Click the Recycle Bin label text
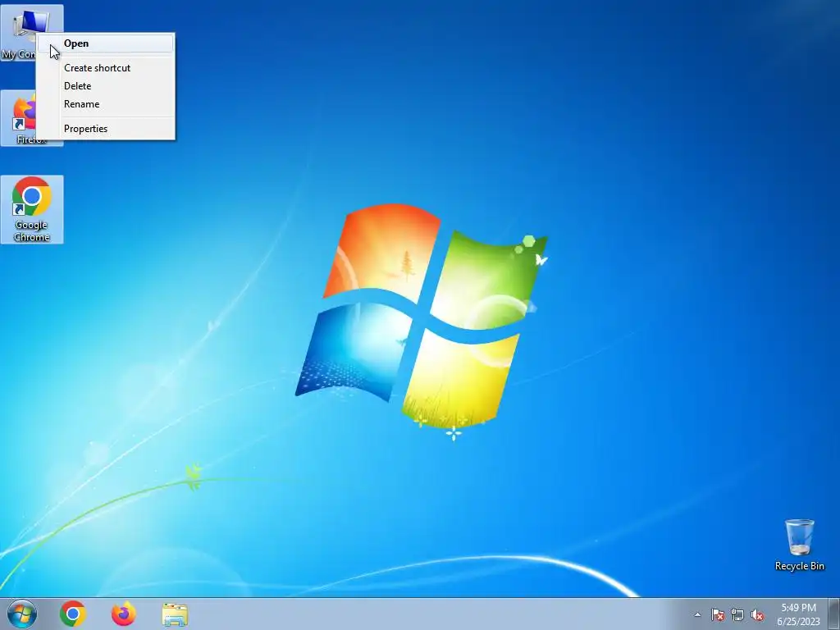The image size is (840, 630). tap(799, 566)
